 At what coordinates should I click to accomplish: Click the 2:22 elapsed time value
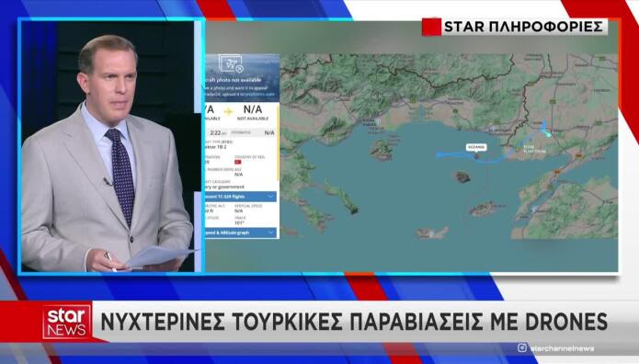coord(215,133)
